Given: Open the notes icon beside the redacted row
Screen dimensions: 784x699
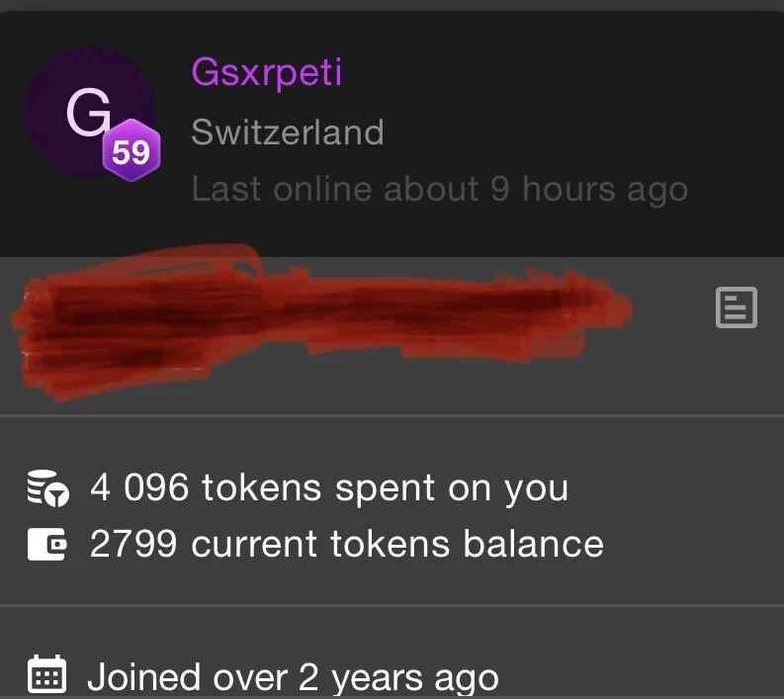Looking at the screenshot, I should click(736, 307).
